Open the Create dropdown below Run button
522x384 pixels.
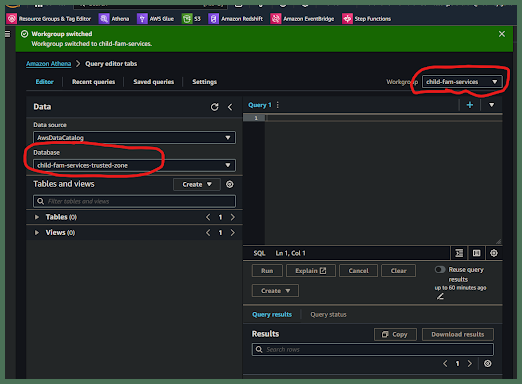click(275, 291)
